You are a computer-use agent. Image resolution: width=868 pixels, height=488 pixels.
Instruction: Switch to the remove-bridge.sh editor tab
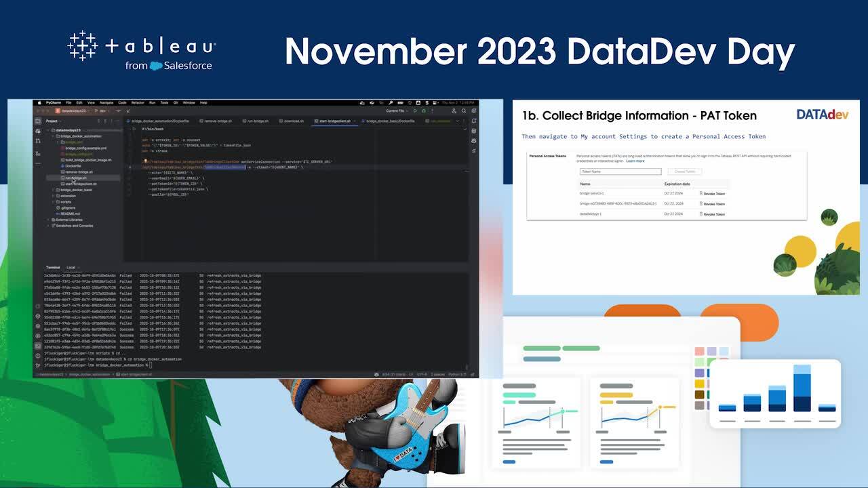216,121
